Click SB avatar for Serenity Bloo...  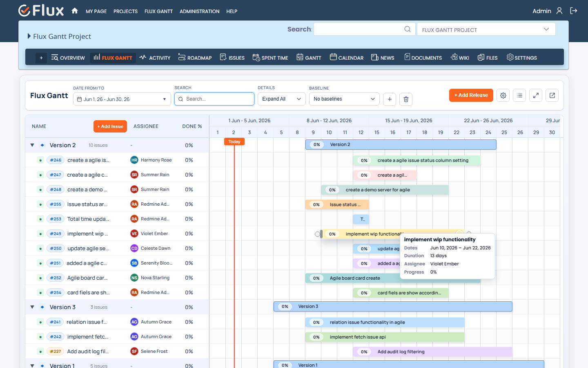point(134,263)
